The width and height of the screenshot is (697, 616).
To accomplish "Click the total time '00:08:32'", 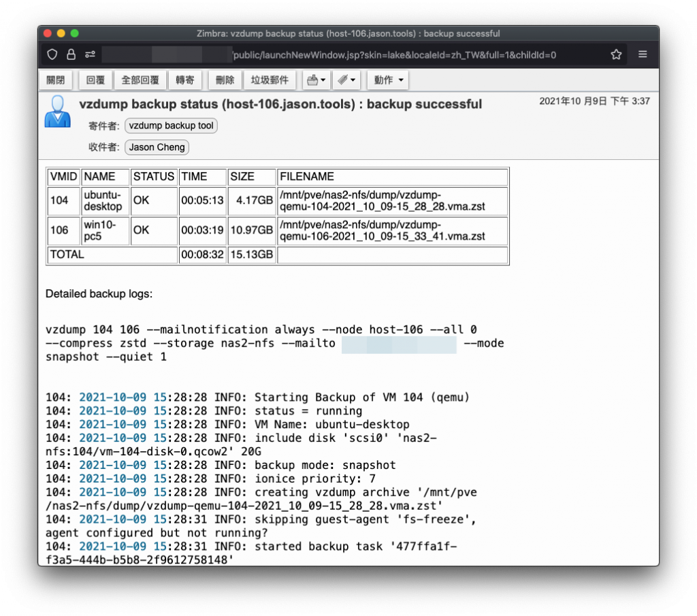I will [x=202, y=255].
